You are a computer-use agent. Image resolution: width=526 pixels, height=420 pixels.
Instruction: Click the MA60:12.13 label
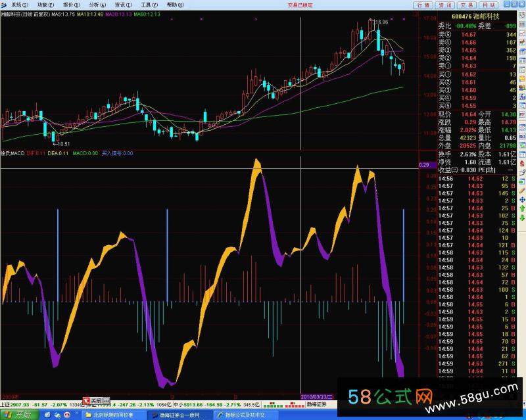click(147, 14)
